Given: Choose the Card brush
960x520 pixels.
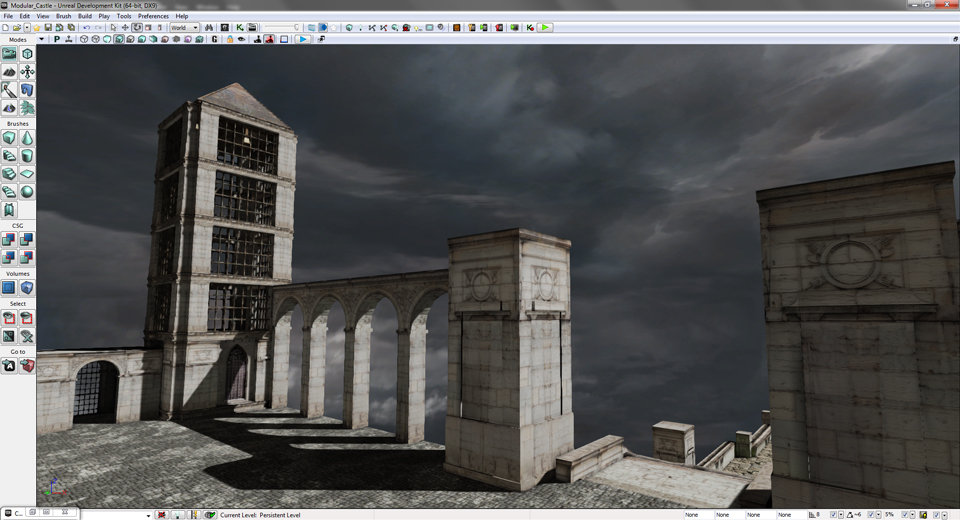Looking at the screenshot, I should (9, 210).
